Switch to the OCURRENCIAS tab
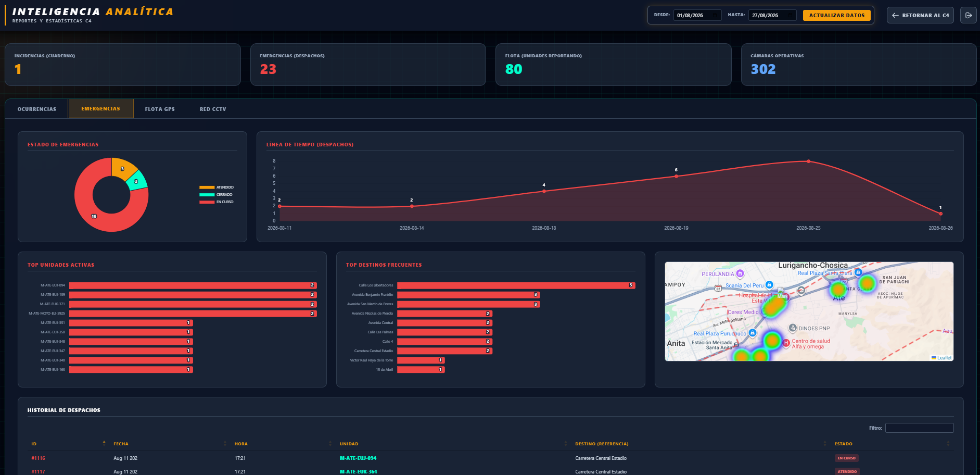 (37, 109)
